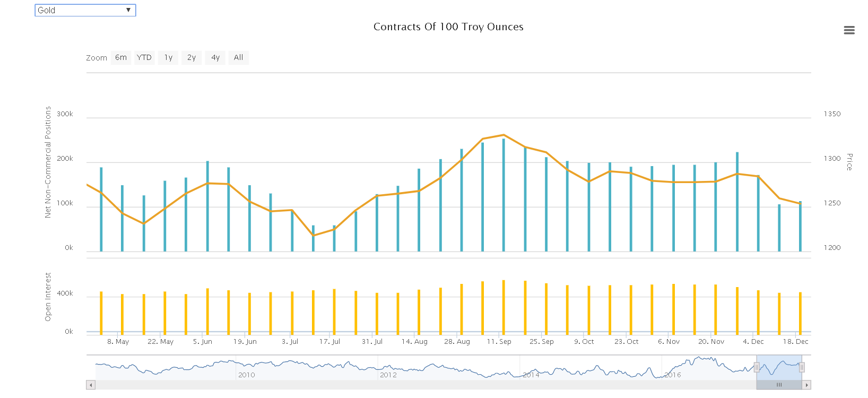Click the navigator scrollbar thumb grip
Viewport: 868px width, 398px height.
click(779, 385)
